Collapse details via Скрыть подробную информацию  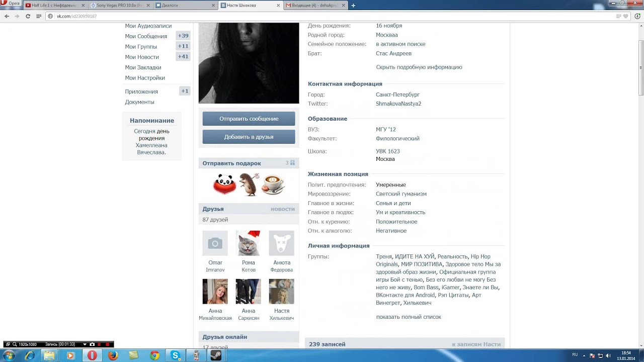click(419, 67)
